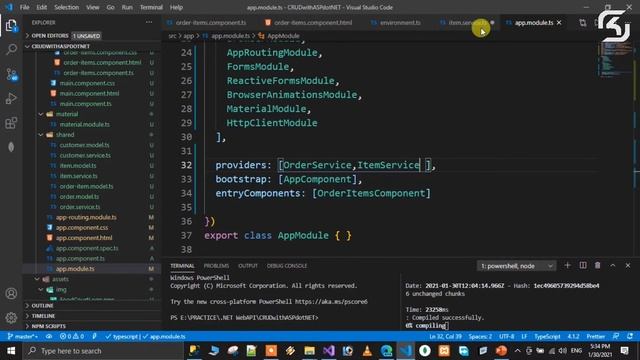640x360 pixels.
Task: Click the master branch indicator
Action: click(23, 336)
